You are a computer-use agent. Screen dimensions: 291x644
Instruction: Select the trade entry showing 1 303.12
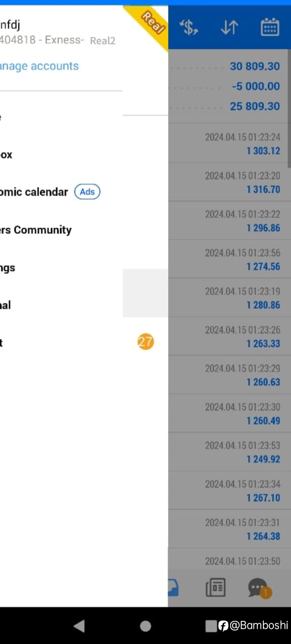tap(230, 143)
